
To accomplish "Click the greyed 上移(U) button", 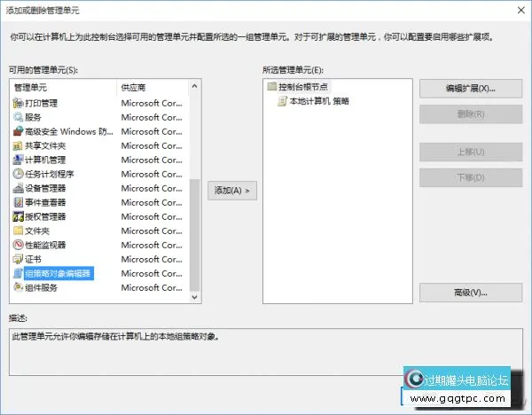I will point(471,152).
